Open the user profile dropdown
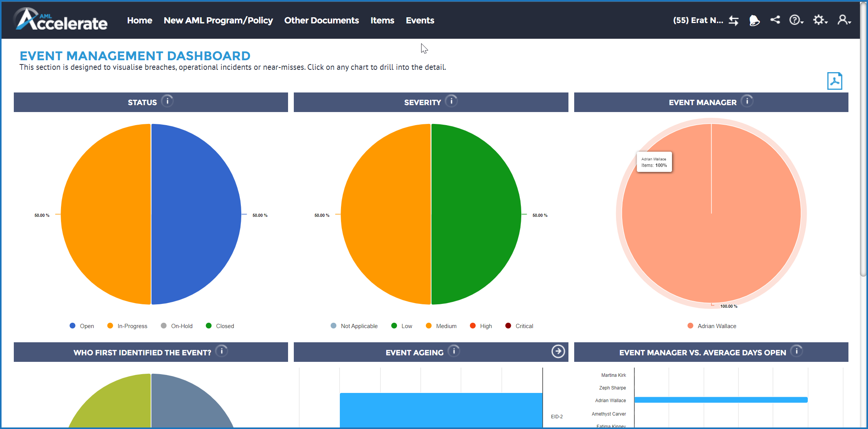 [844, 20]
